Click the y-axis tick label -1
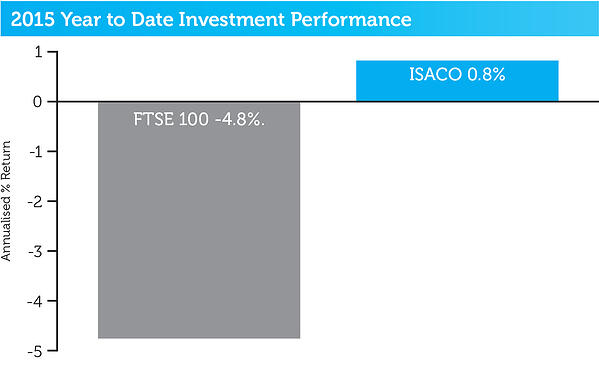 coord(38,152)
